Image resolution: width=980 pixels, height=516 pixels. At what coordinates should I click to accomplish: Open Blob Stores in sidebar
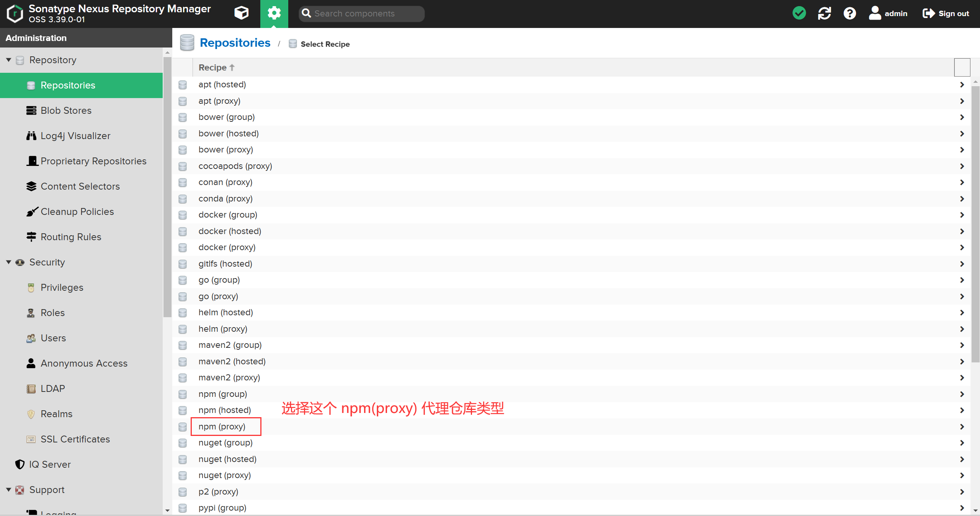tap(66, 111)
